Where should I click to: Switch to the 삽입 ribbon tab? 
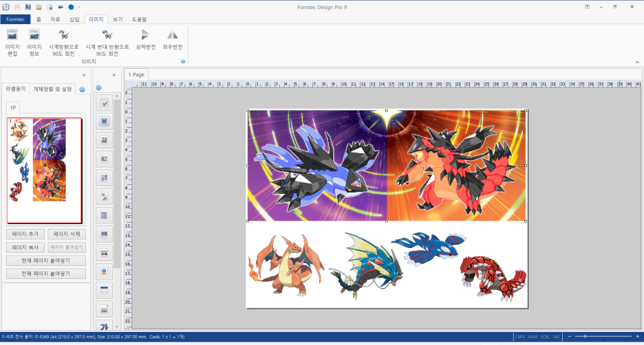[74, 19]
